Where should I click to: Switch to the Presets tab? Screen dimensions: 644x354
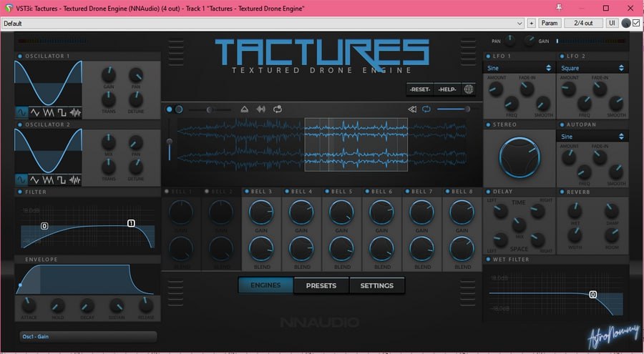coord(321,285)
